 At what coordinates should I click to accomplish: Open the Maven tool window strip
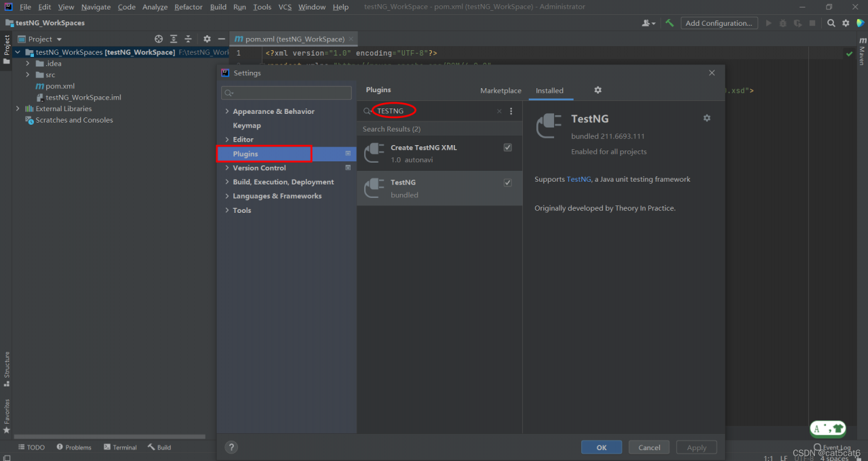(x=862, y=51)
